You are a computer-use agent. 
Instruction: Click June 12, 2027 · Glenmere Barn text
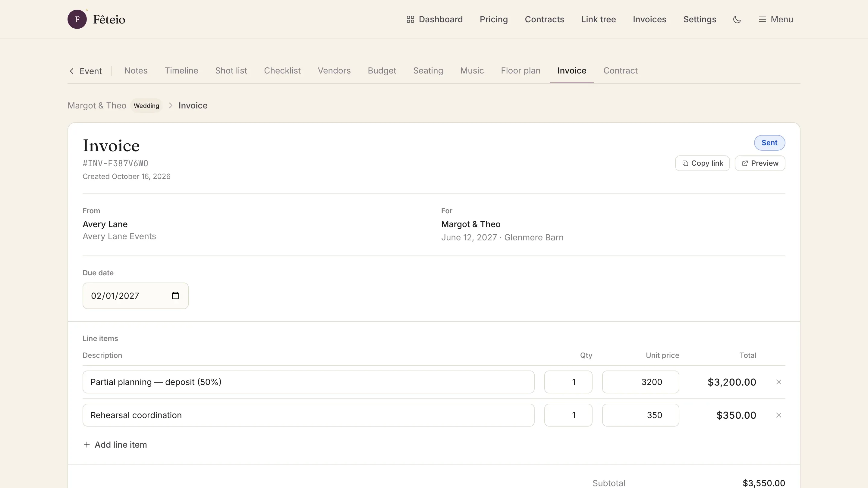[x=502, y=238]
